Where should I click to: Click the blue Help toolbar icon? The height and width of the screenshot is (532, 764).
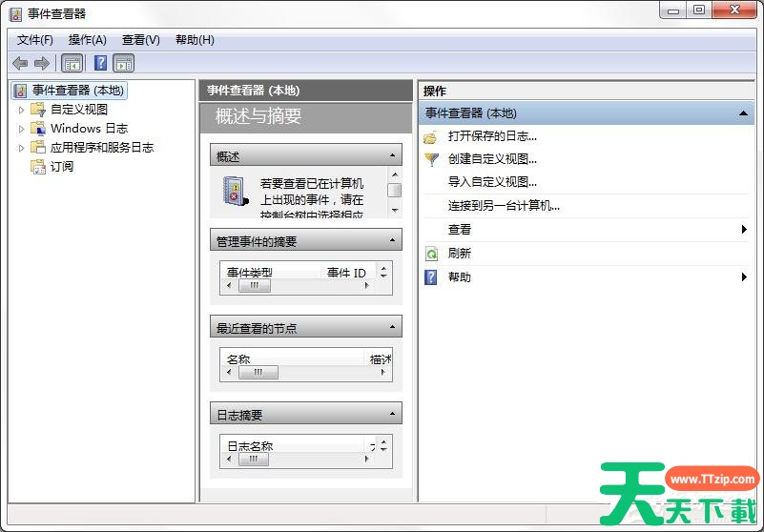click(x=100, y=63)
